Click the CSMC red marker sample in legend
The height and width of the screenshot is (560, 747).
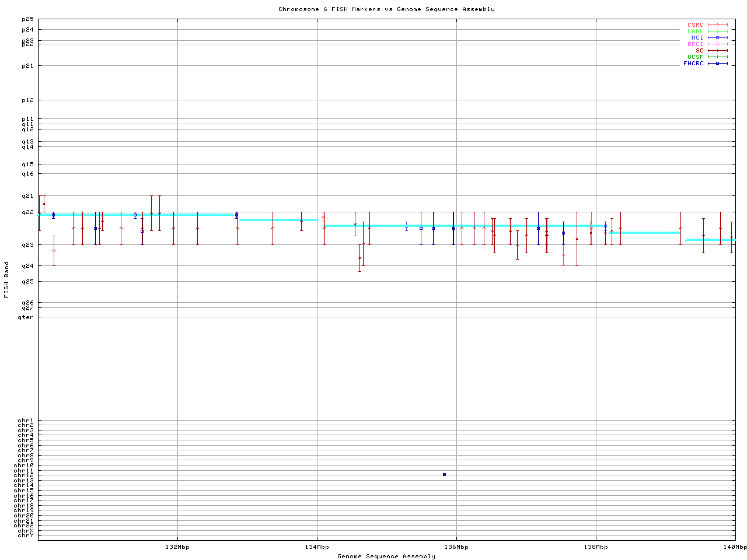tap(717, 25)
